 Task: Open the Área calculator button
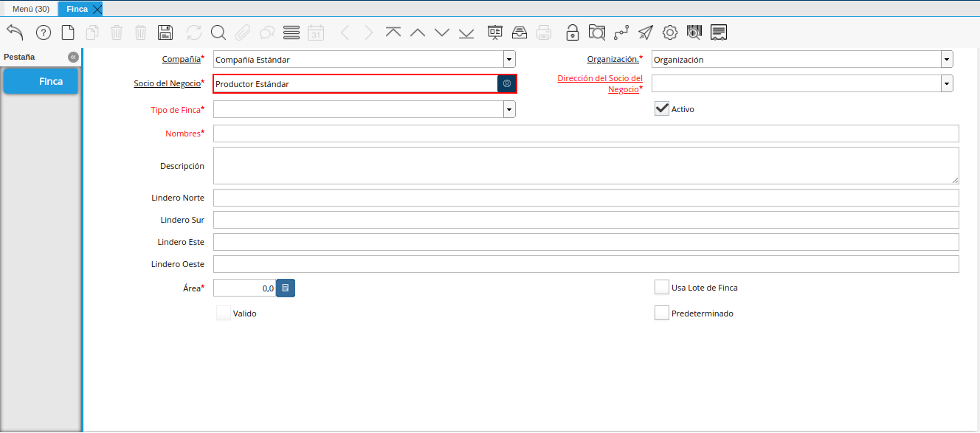tap(286, 288)
